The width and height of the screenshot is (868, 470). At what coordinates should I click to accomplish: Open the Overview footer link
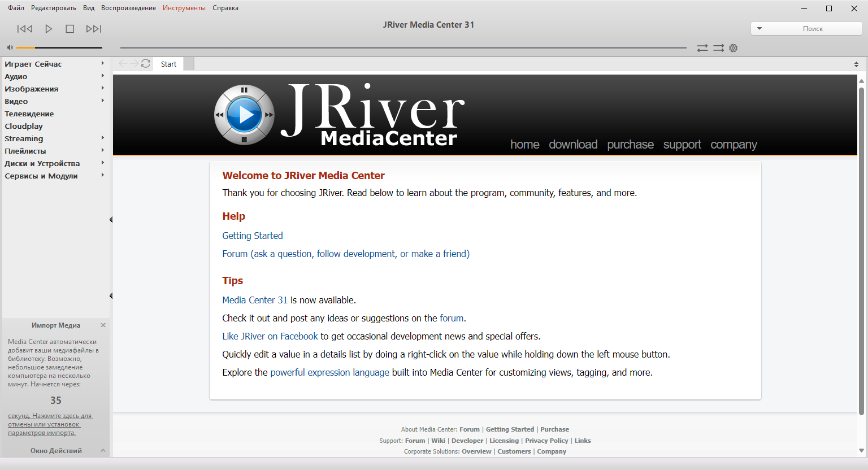(476, 451)
